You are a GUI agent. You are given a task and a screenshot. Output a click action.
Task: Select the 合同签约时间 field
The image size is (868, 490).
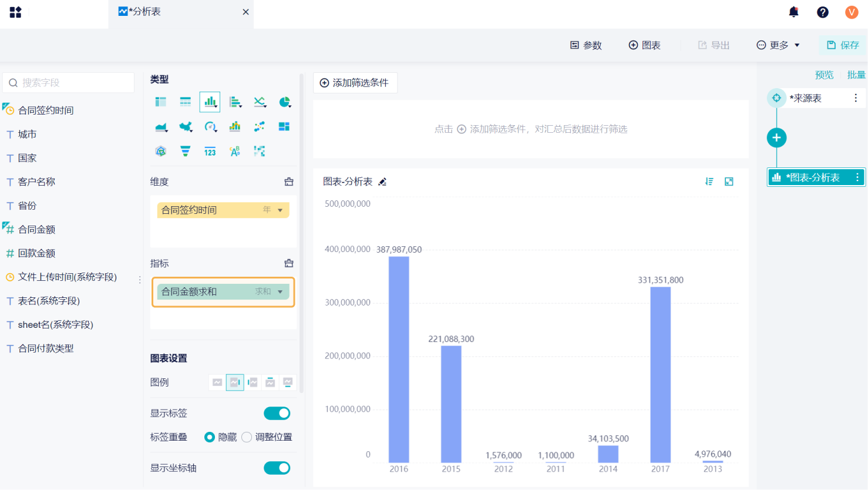(x=46, y=110)
